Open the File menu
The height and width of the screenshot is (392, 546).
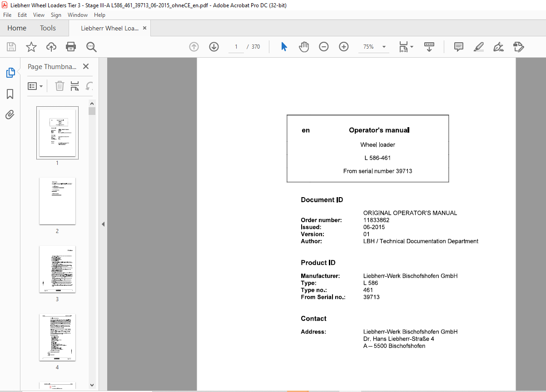coord(7,15)
